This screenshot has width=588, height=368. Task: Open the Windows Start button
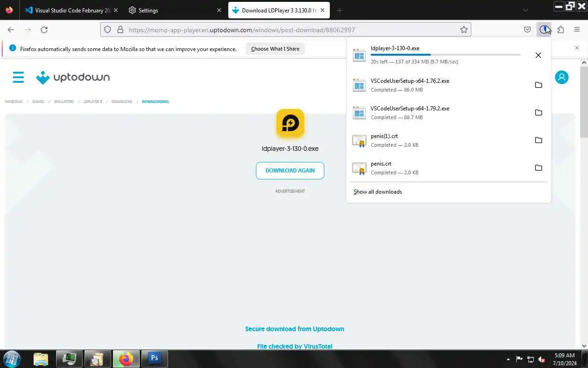click(x=11, y=358)
